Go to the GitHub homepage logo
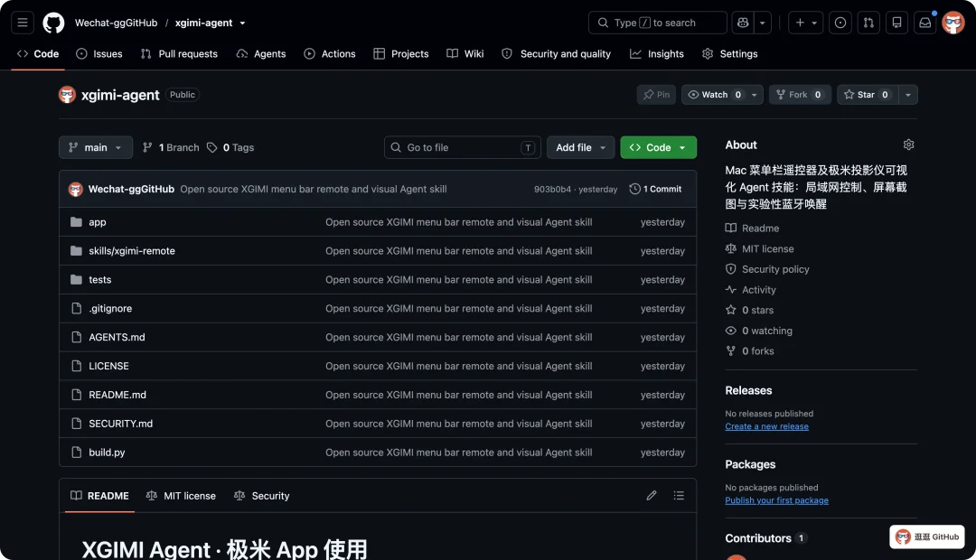This screenshot has width=976, height=560. click(53, 23)
